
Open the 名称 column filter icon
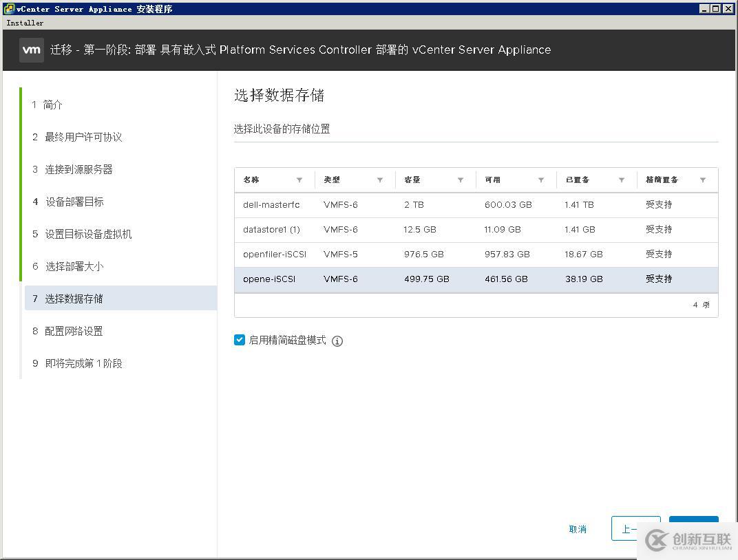tap(299, 180)
